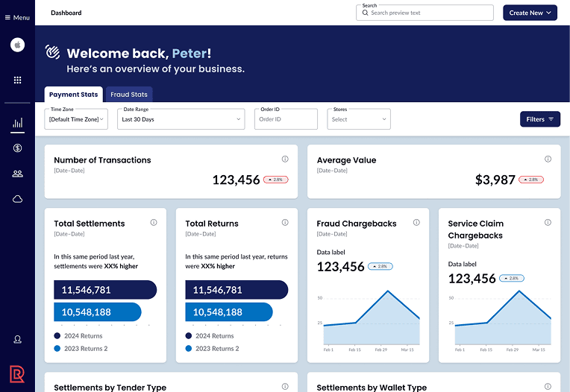Viewport: 570px width, 392px height.
Task: Show info for Average Value card
Action: (548, 159)
